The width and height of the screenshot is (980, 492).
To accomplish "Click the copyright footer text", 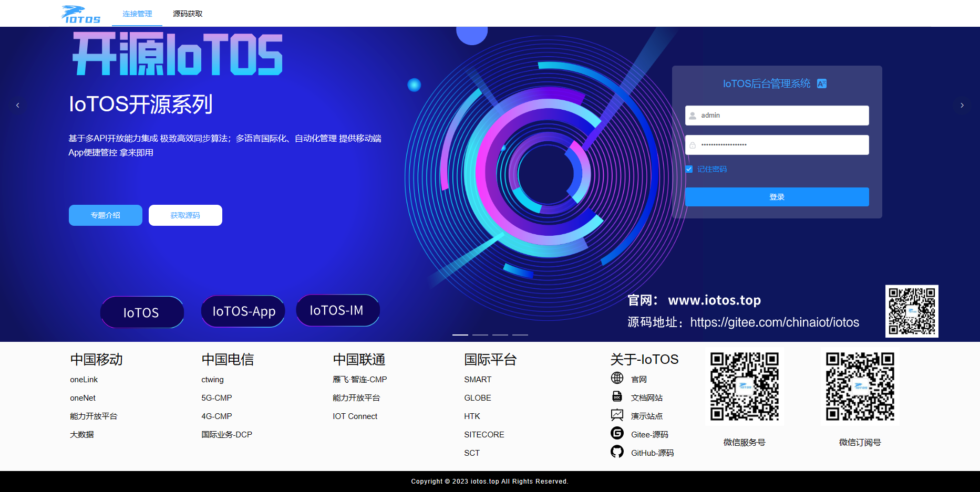I will click(490, 481).
